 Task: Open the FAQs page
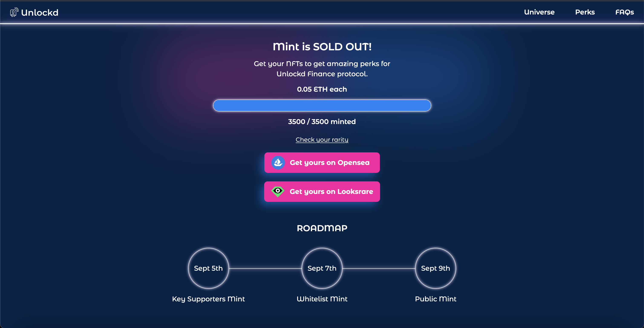(624, 12)
